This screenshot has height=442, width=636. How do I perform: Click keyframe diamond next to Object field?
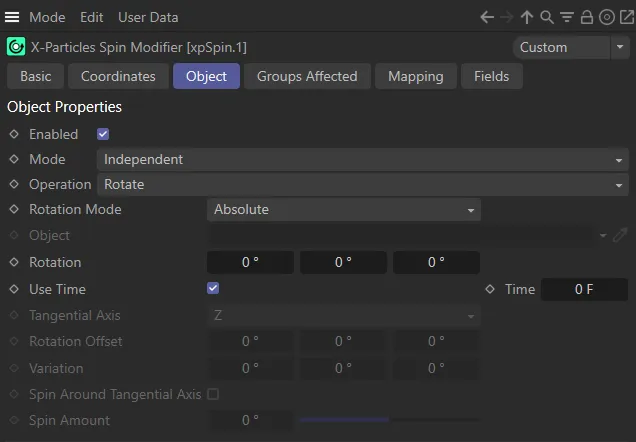(14, 235)
